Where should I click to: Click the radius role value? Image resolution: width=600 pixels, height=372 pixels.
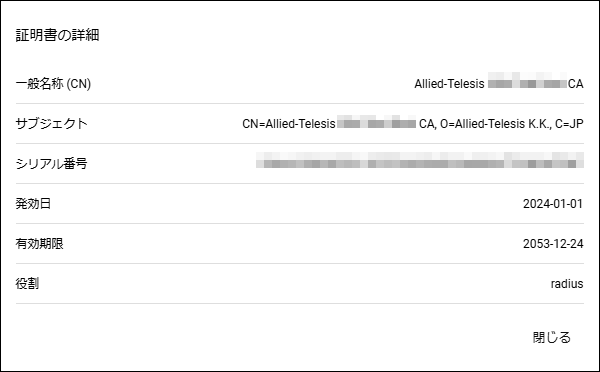pos(567,284)
